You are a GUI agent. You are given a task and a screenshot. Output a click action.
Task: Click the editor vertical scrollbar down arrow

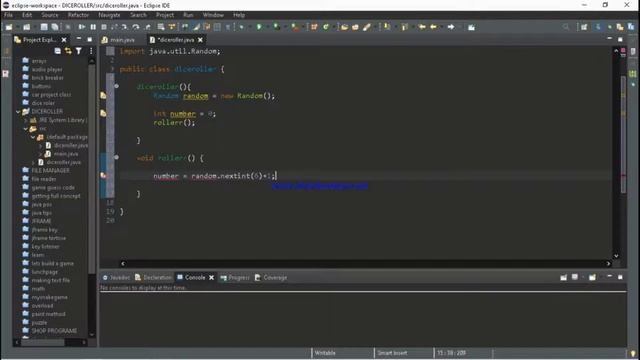(616, 256)
